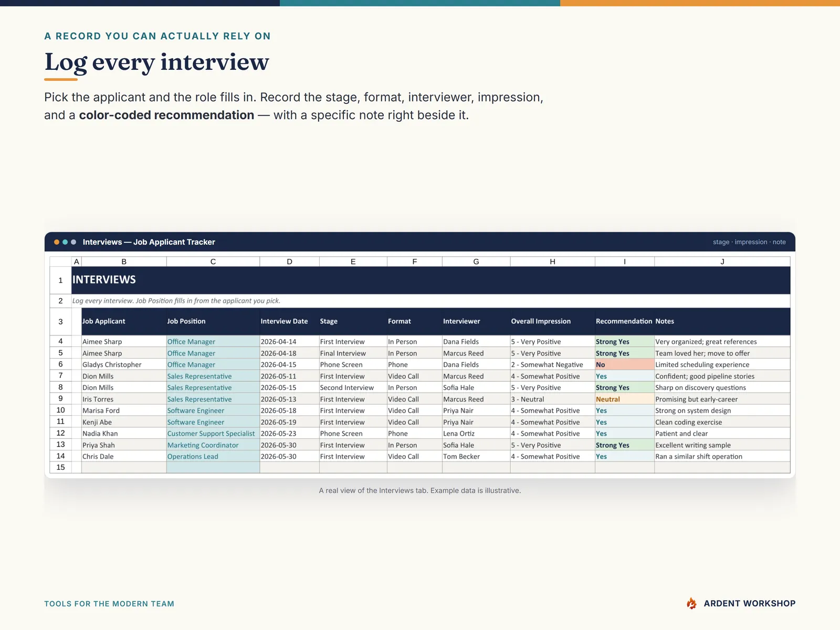Screen dimensions: 840x630
Task: Select the Priya Shah applicant cell
Action: (x=124, y=445)
